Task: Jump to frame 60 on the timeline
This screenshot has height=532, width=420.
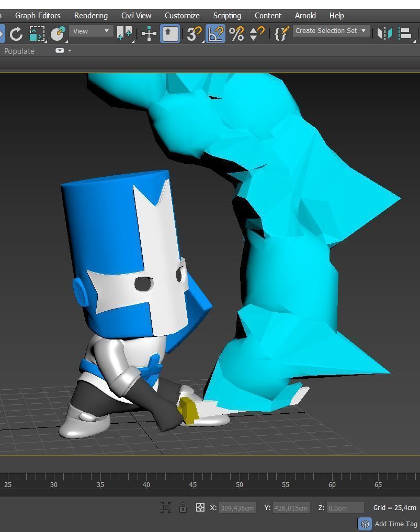Action: 332,485
